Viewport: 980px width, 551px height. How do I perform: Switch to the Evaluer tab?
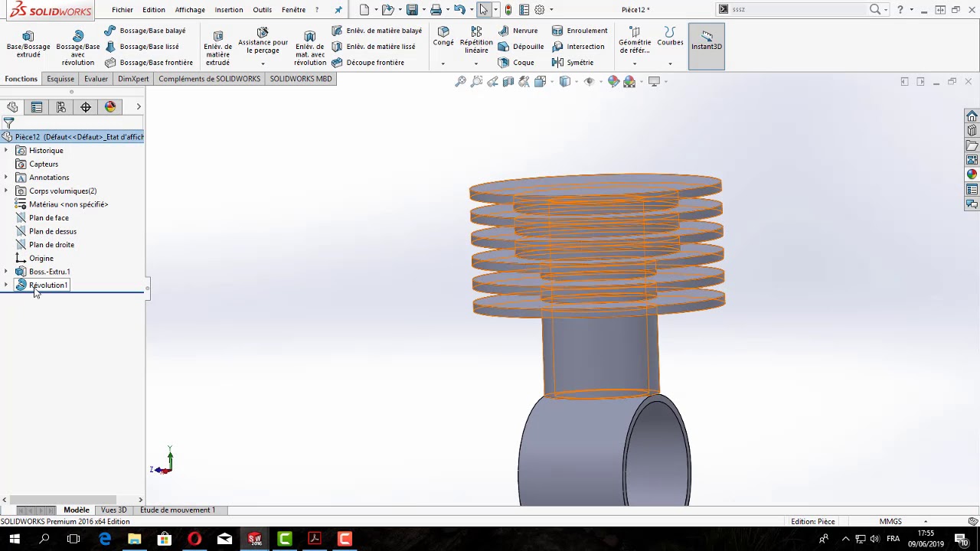coord(96,79)
